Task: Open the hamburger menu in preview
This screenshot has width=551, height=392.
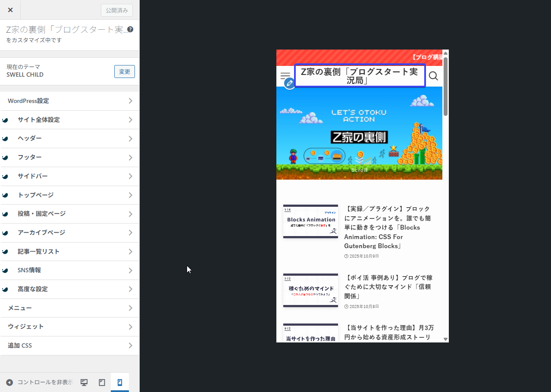Action: (285, 76)
